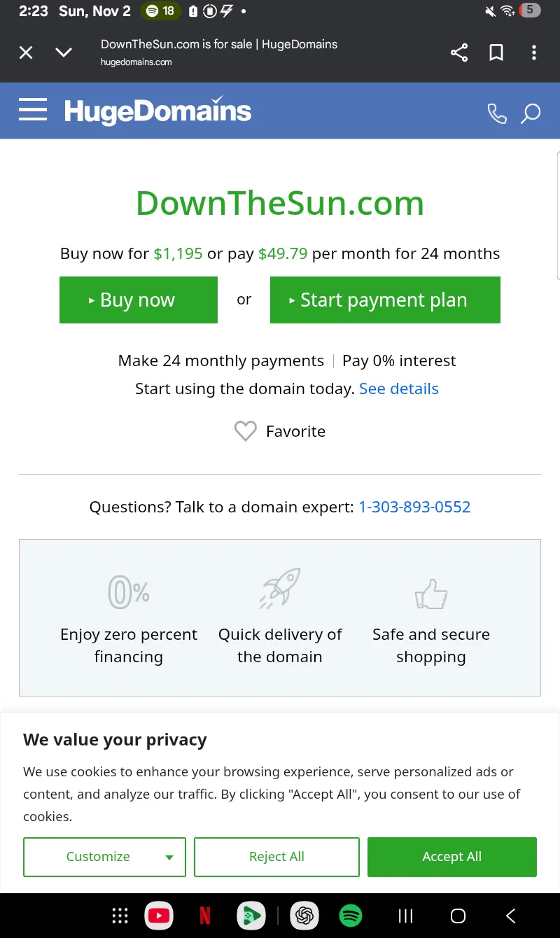
Task: Toggle the Favorite heart for DownTheSun.com
Action: (246, 431)
